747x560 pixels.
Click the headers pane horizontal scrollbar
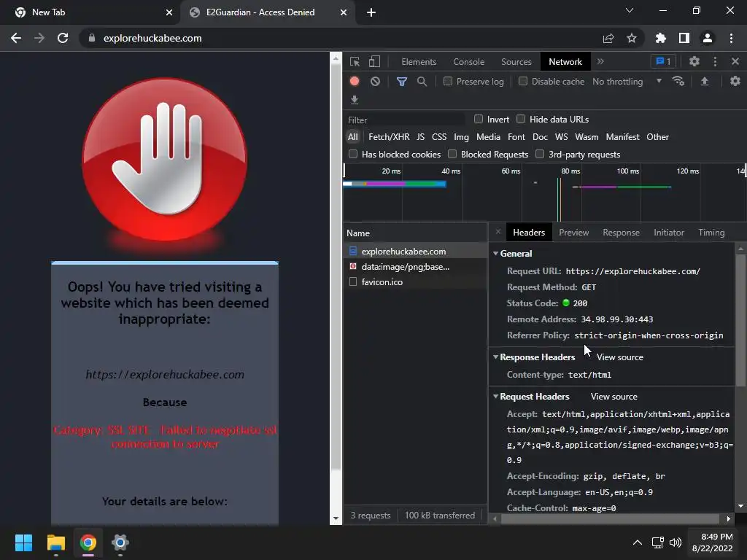(x=610, y=518)
